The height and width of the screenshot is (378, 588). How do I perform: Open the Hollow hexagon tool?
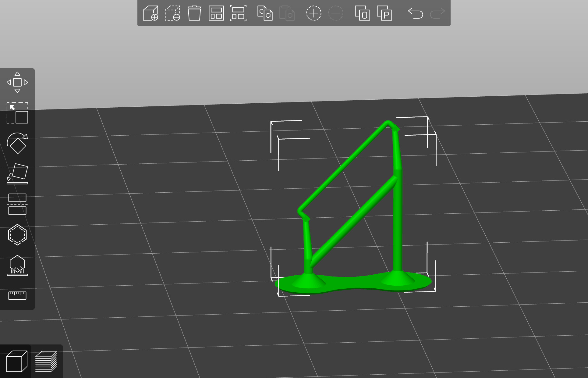[17, 235]
